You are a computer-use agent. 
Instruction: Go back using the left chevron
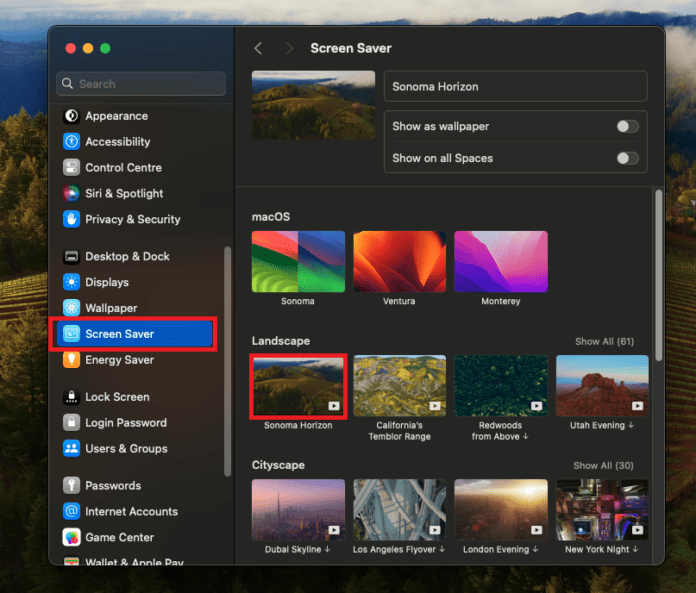coord(258,48)
